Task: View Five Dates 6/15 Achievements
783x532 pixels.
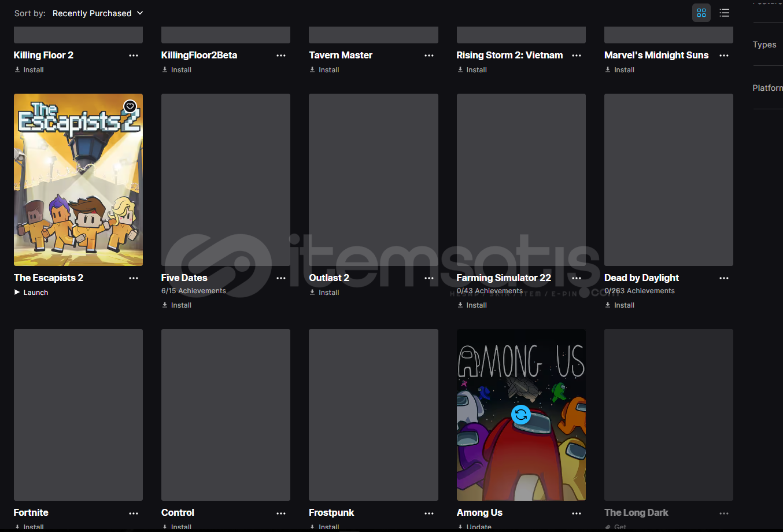Action: point(194,291)
